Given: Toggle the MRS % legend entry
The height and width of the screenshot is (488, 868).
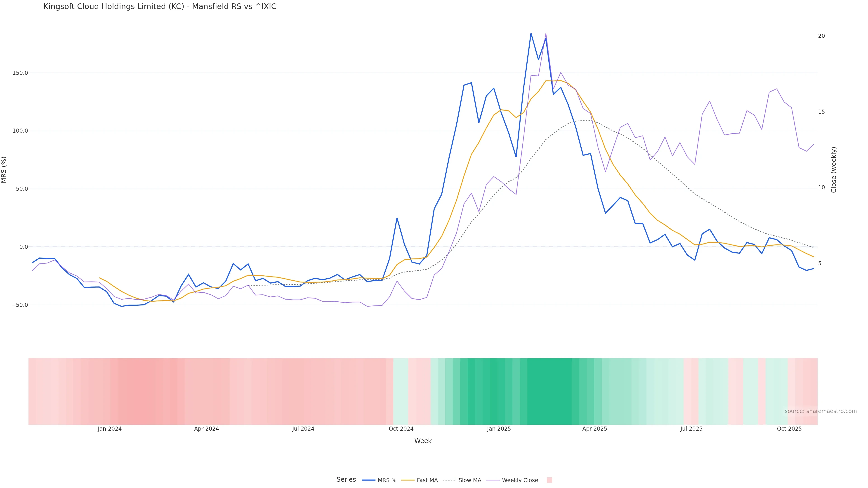Looking at the screenshot, I should (x=387, y=480).
